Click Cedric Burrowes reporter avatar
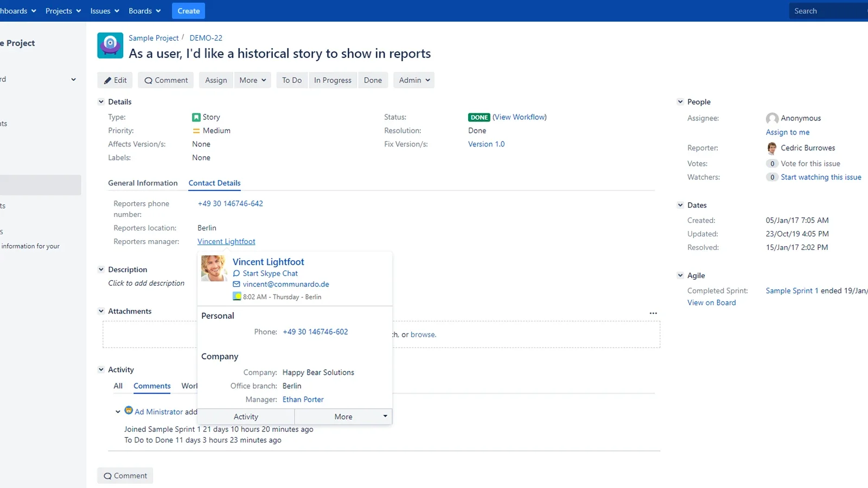 tap(771, 148)
